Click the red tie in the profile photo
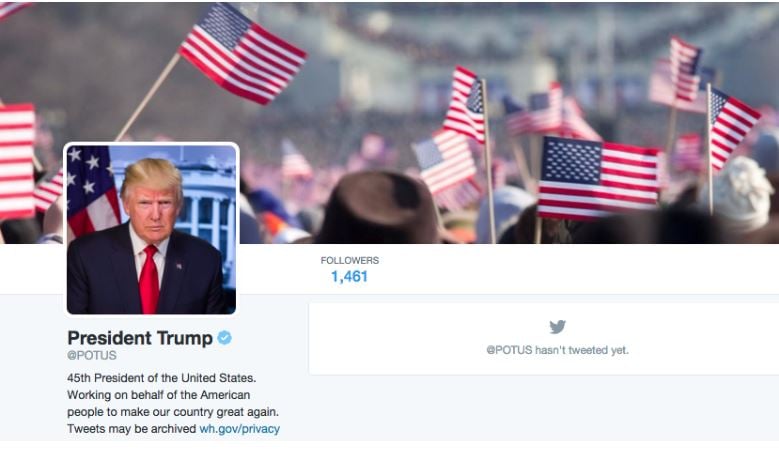This screenshot has height=459, width=779. (x=149, y=279)
